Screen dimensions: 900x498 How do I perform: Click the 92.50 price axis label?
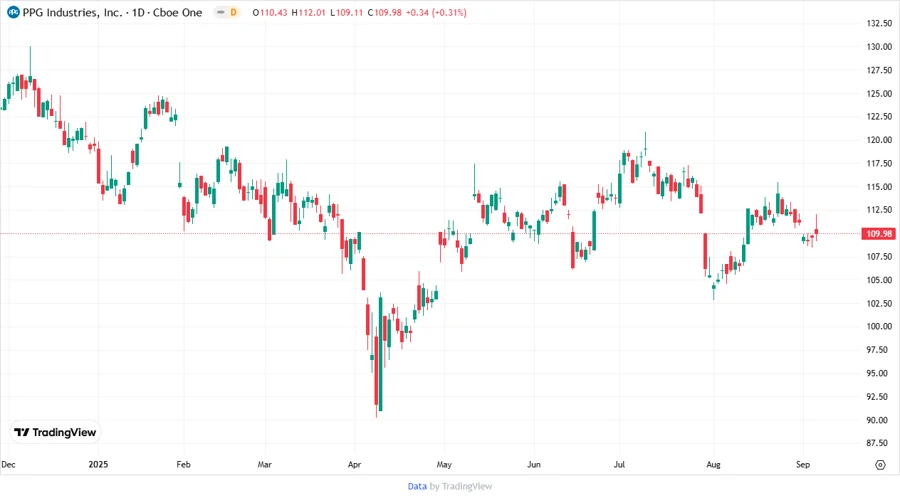click(x=879, y=396)
